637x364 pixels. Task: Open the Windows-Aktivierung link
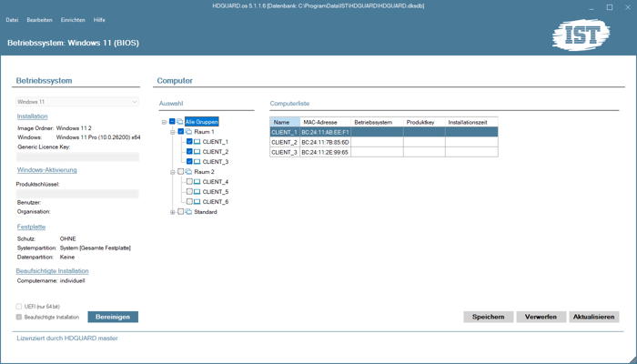coord(46,170)
